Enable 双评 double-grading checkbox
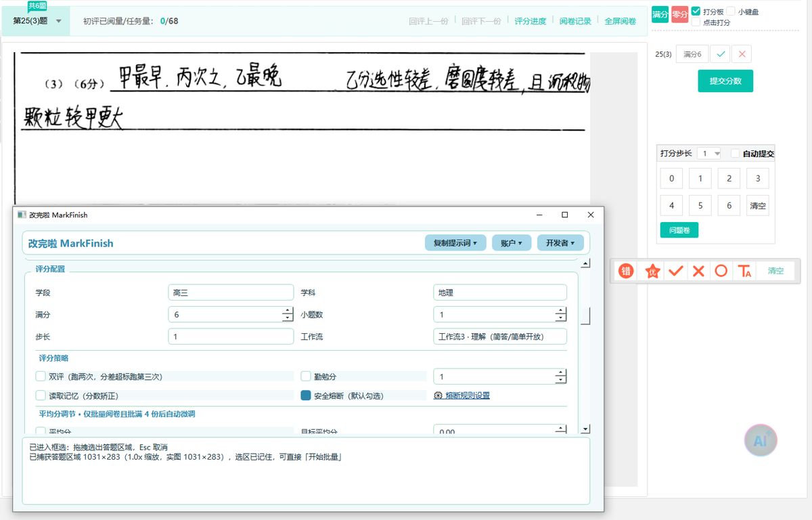Viewport: 812px width, 520px height. 40,376
